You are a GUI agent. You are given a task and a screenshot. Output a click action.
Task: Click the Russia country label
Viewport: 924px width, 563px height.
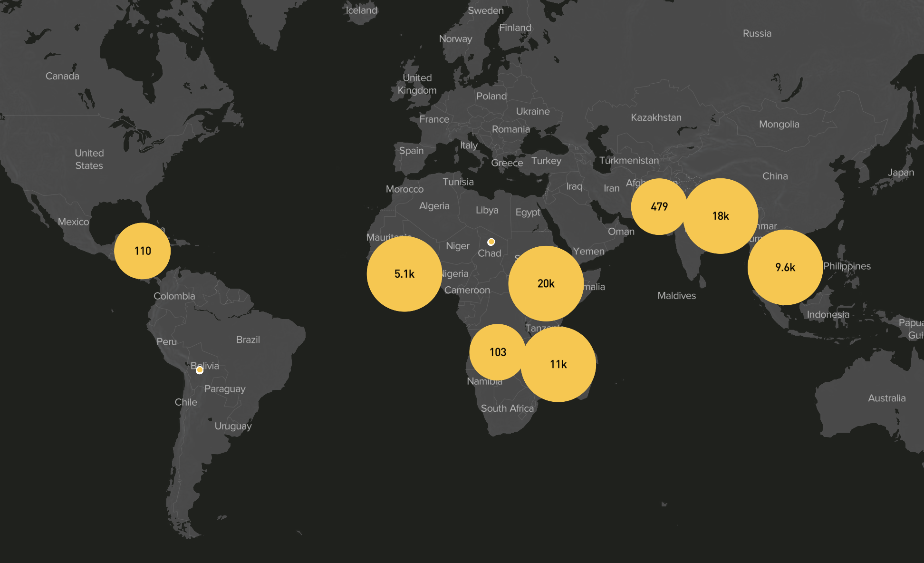pyautogui.click(x=757, y=33)
